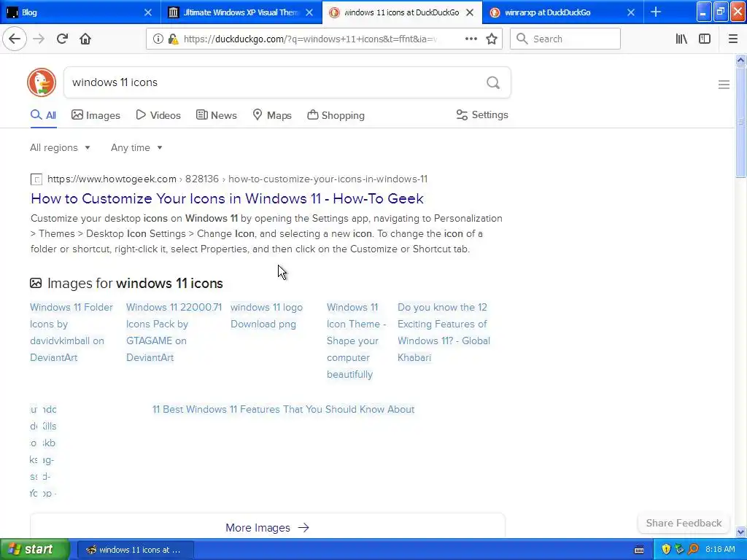Open 11 Best Windows 11 Features link
Screen dimensions: 747x560
pyautogui.click(x=284, y=410)
